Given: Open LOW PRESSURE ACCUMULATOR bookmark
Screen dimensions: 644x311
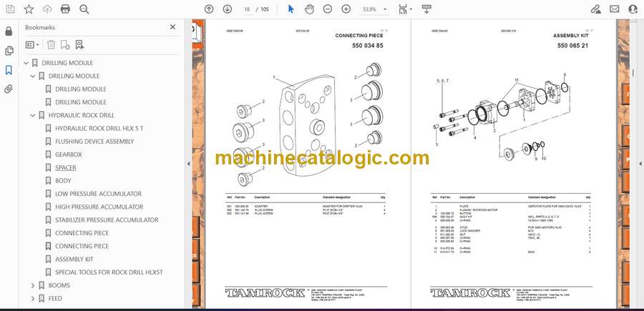Looking at the screenshot, I should (x=99, y=194).
